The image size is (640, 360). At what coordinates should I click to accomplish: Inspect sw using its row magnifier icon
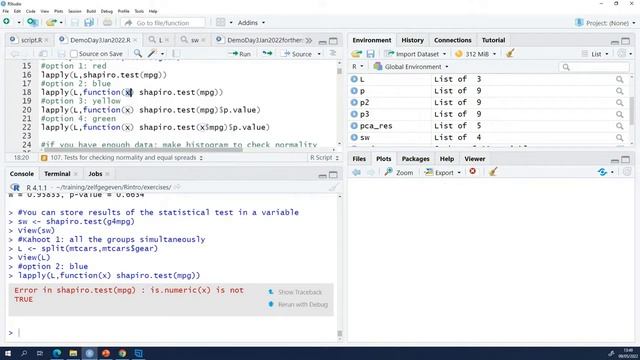point(620,138)
